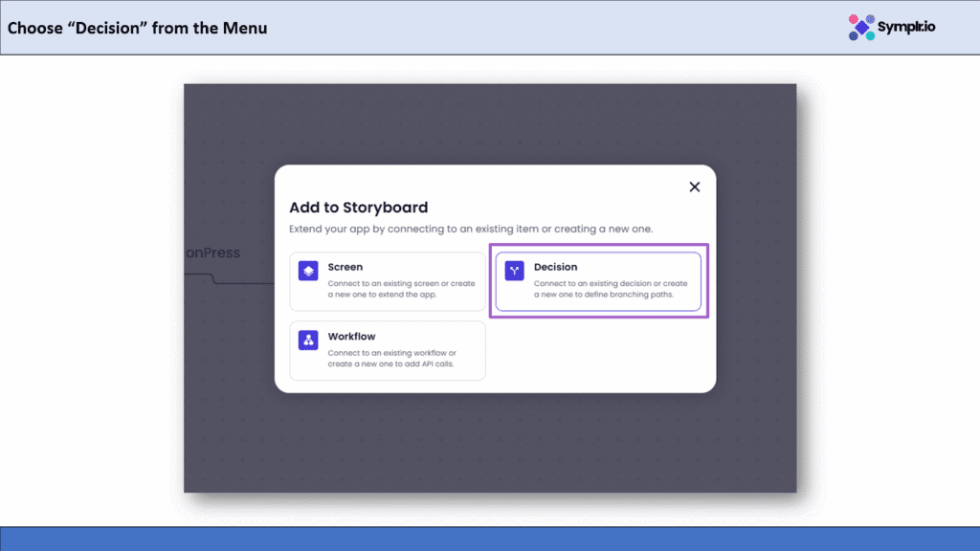Click the Screen card description text
Image resolution: width=980 pixels, height=551 pixels.
pos(400,289)
